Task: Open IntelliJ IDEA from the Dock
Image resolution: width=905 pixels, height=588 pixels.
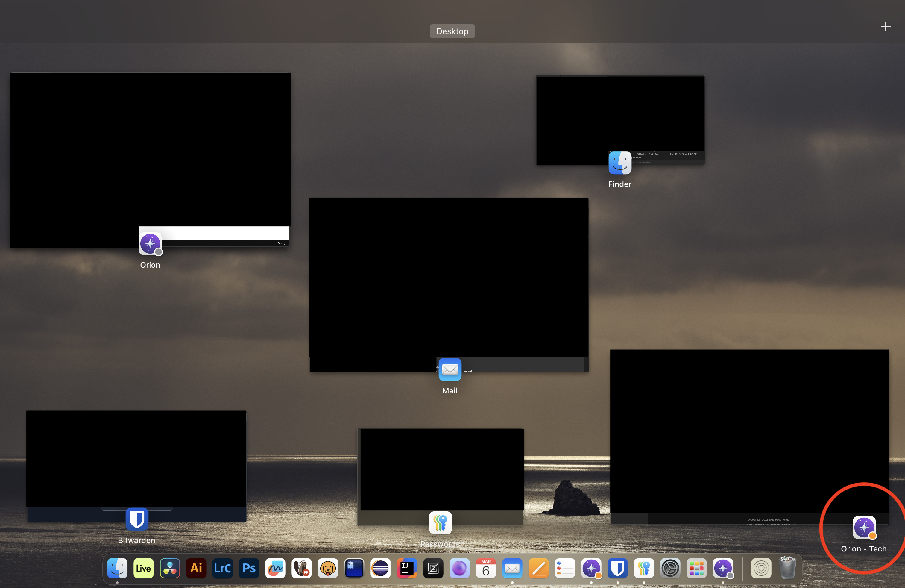Action: tap(407, 568)
